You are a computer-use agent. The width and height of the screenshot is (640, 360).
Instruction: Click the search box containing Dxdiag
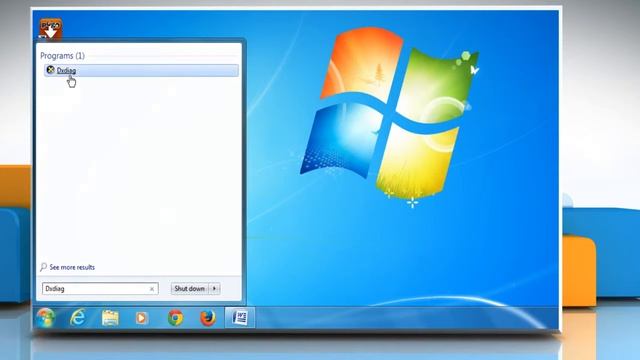100,289
